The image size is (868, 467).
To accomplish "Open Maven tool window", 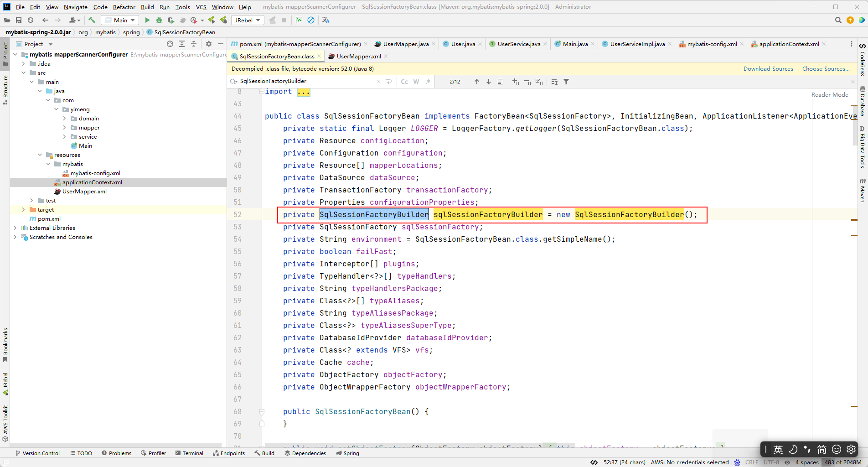I will point(863,190).
